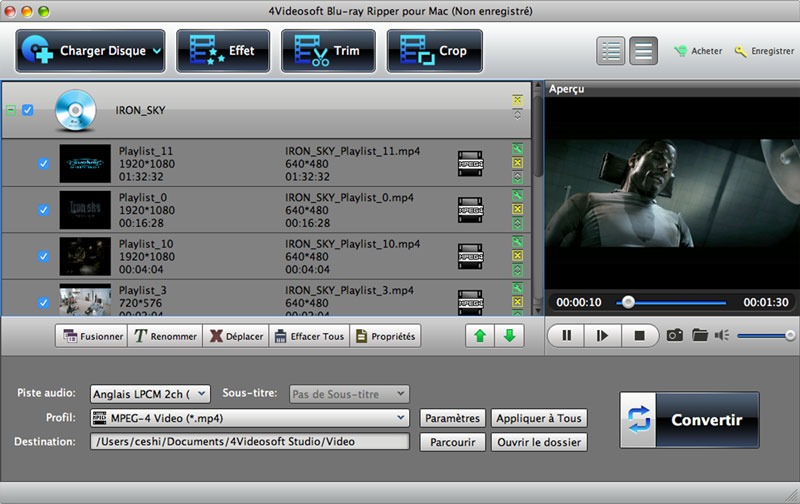Open the Charger Disque dropdown arrow
The image size is (800, 504).
coord(158,51)
